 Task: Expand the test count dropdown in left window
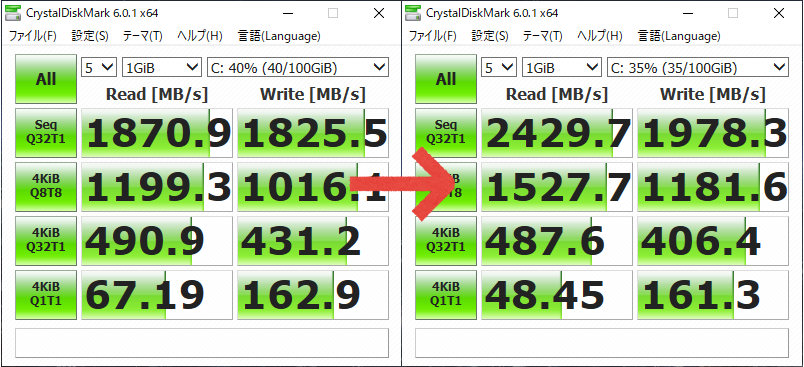[x=99, y=67]
